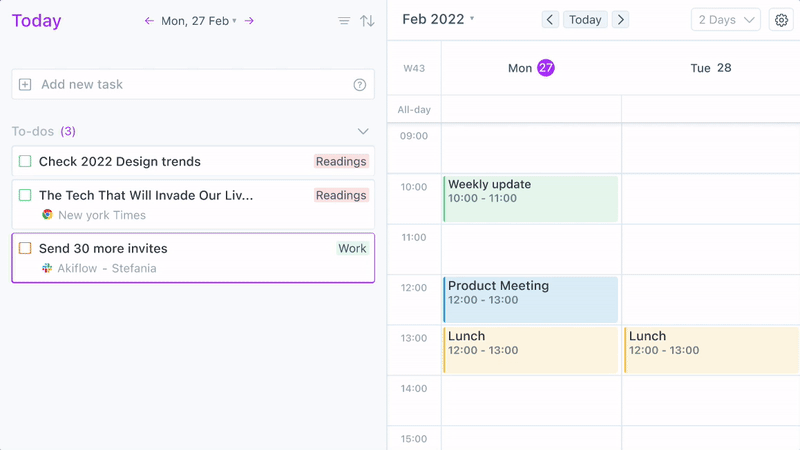The width and height of the screenshot is (800, 450).
Task: Open calendar settings gear icon
Action: coord(781,20)
